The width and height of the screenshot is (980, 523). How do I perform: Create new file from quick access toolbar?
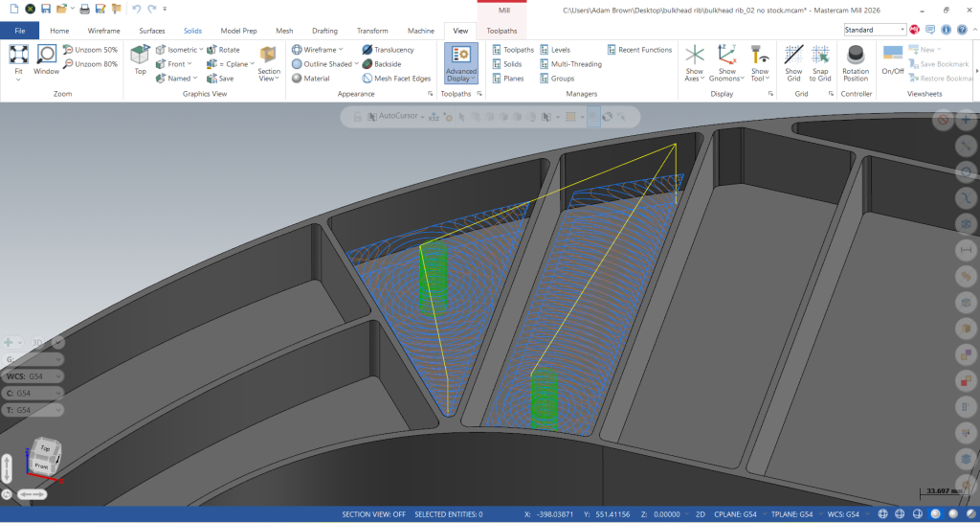pos(13,9)
